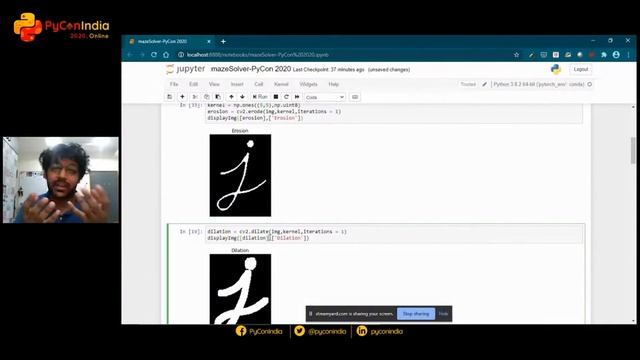This screenshot has width=640, height=360.
Task: Click the kernel idle circle indicator
Action: click(590, 84)
